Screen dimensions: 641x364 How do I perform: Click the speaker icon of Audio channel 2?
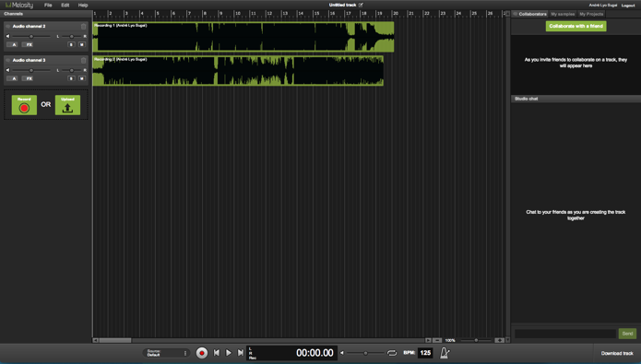coord(7,36)
